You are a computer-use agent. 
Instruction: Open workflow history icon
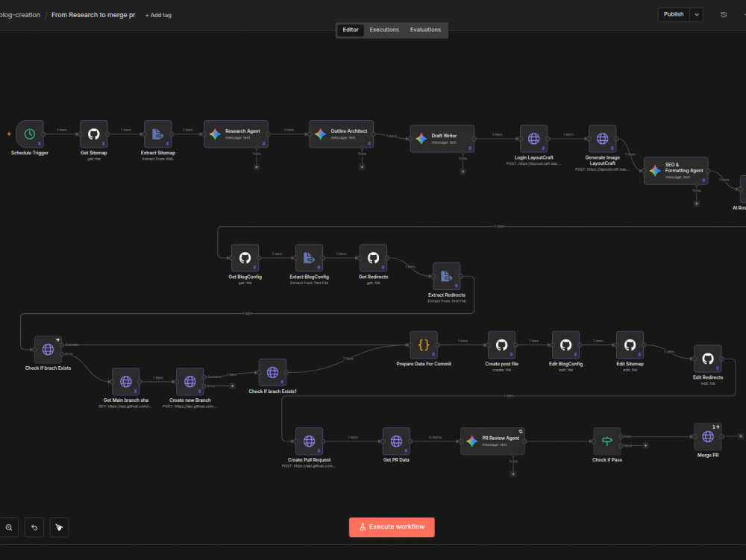coord(724,15)
